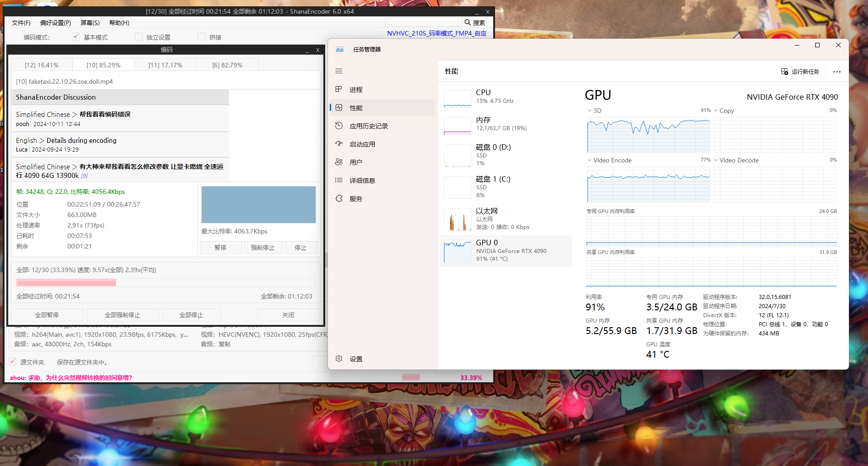The width and height of the screenshot is (868, 466).
Task: Select the GPU 0 performance entry
Action: coord(505,251)
